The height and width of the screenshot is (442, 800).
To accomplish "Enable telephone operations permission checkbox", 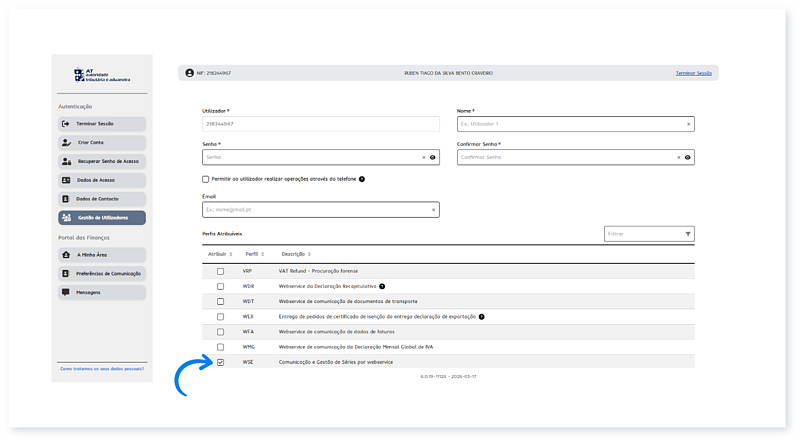I will [206, 178].
